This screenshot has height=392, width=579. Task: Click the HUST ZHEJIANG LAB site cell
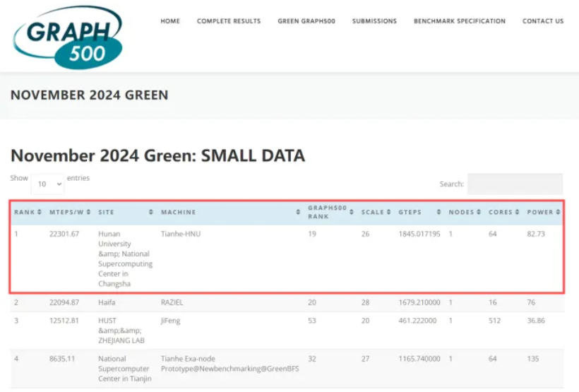(121, 331)
